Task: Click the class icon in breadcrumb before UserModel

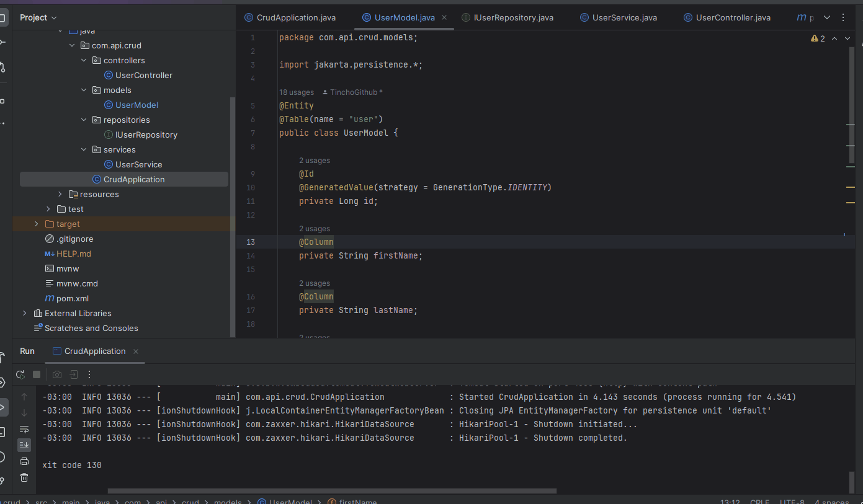Action: 262,502
